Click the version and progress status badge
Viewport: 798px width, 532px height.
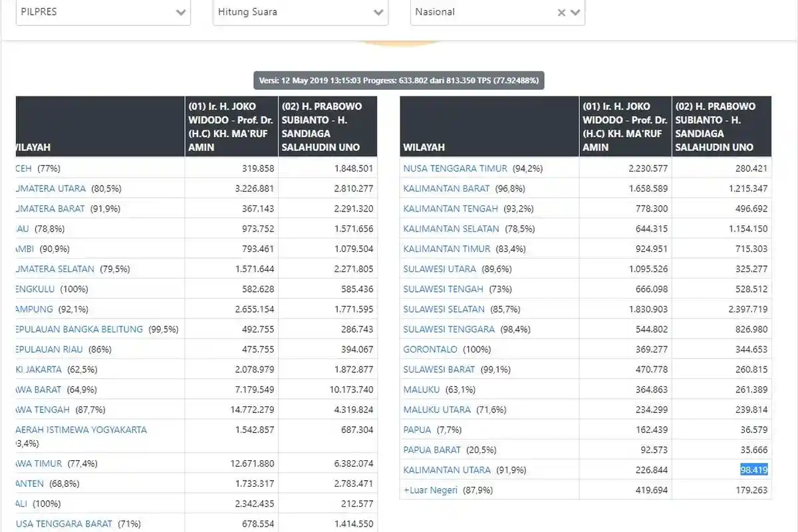coord(399,80)
